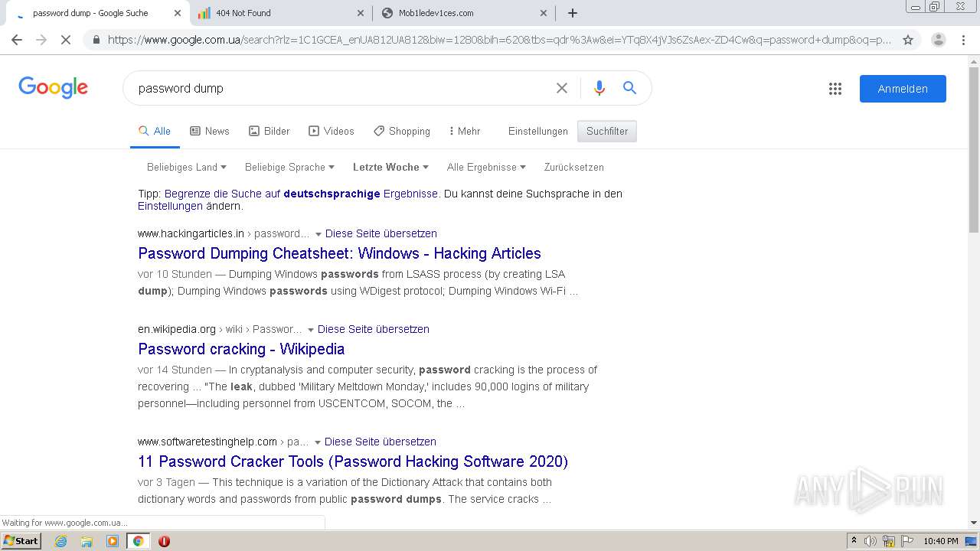
Task: Bookmark this page with star icon
Action: (908, 40)
